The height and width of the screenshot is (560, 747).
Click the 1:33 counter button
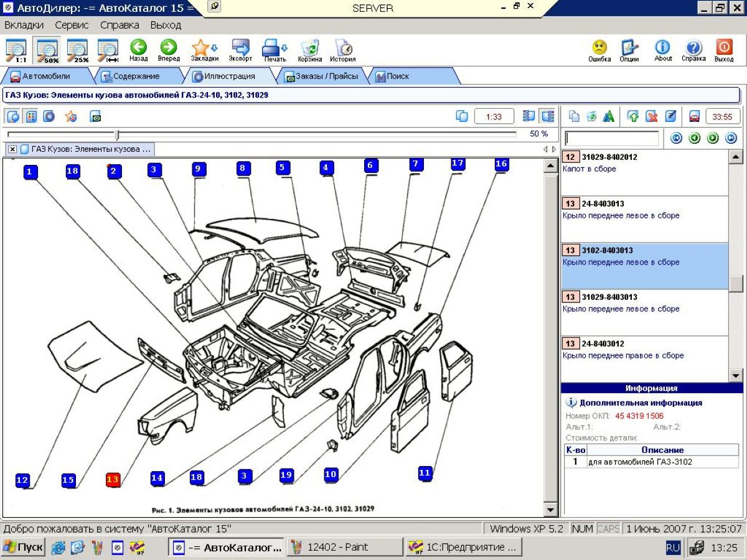[494, 116]
